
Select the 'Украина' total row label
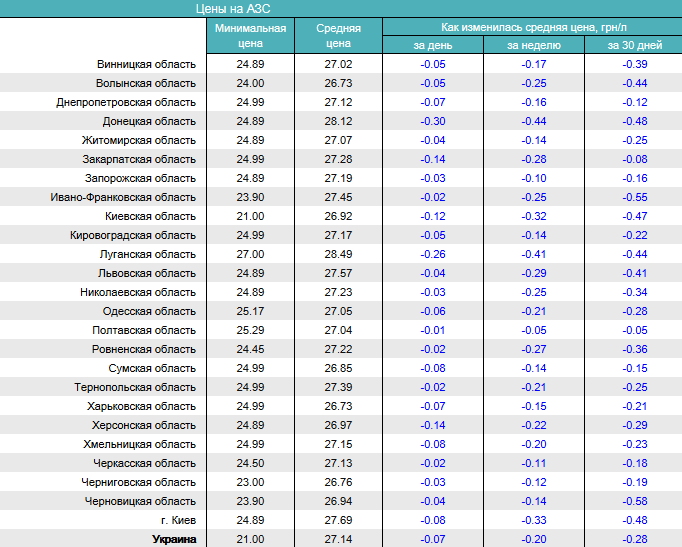(173, 539)
